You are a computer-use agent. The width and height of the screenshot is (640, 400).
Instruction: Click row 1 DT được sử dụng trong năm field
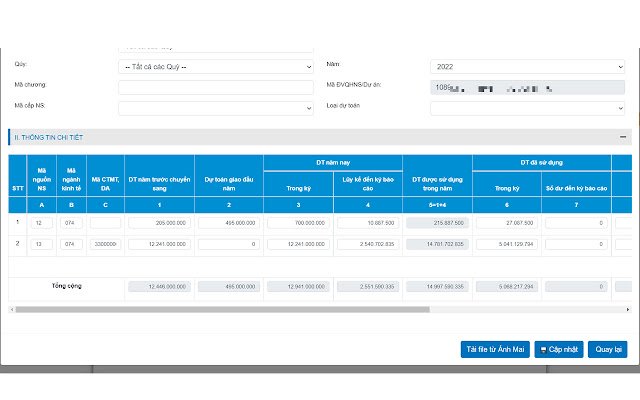click(x=437, y=223)
